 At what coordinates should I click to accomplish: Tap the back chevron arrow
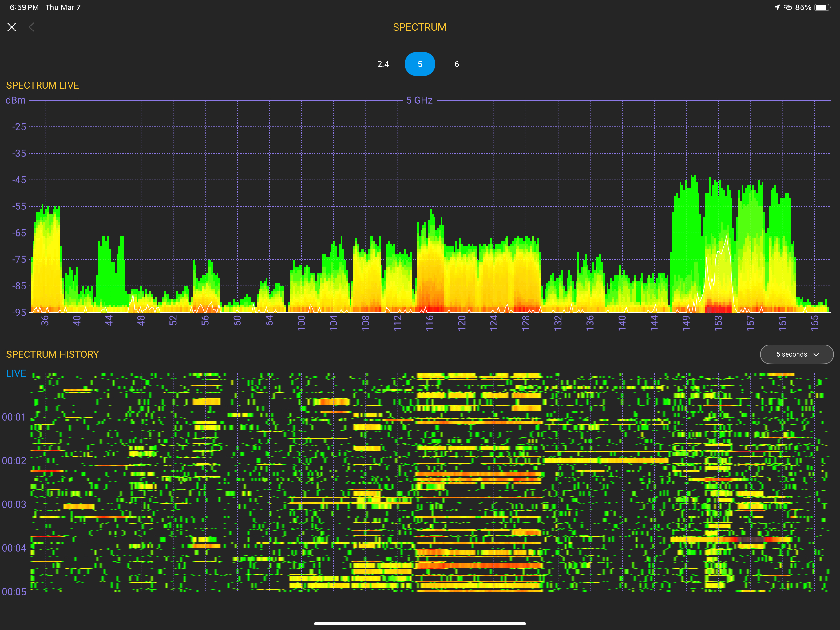(32, 27)
